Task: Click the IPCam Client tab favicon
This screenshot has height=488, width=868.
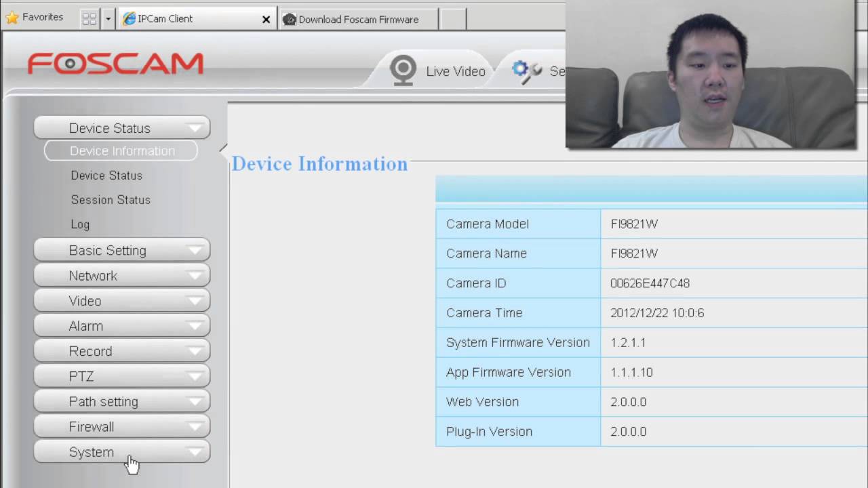Action: click(x=129, y=19)
